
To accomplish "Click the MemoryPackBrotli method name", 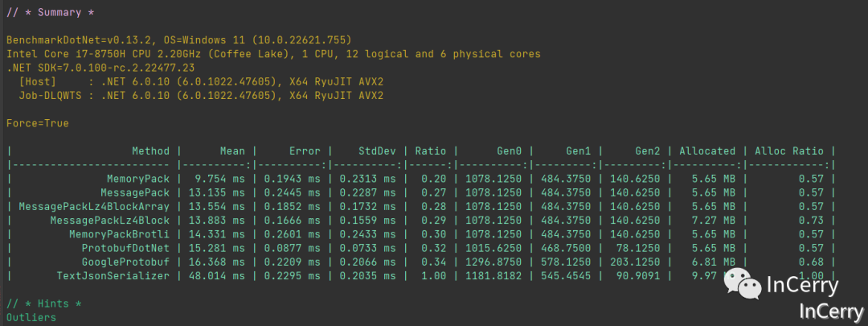I will (x=119, y=234).
